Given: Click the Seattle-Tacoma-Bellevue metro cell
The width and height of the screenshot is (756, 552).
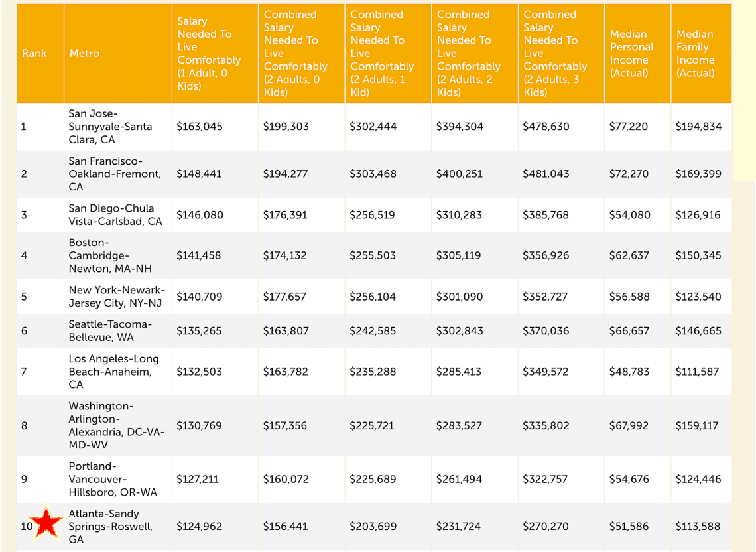Looking at the screenshot, I should pos(110,330).
